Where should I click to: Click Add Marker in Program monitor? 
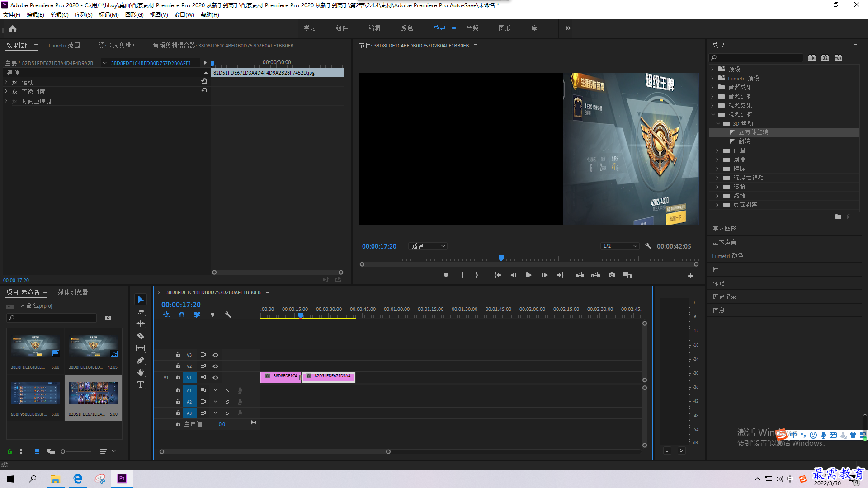point(446,275)
